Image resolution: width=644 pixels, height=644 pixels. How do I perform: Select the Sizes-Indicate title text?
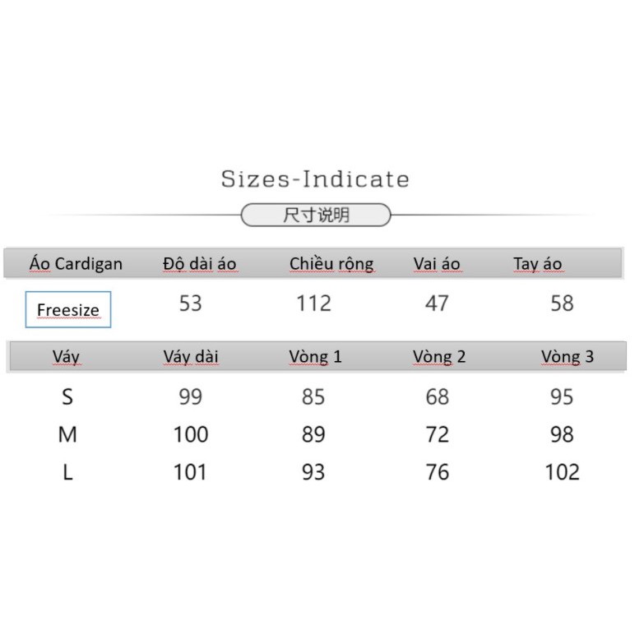coord(315,179)
